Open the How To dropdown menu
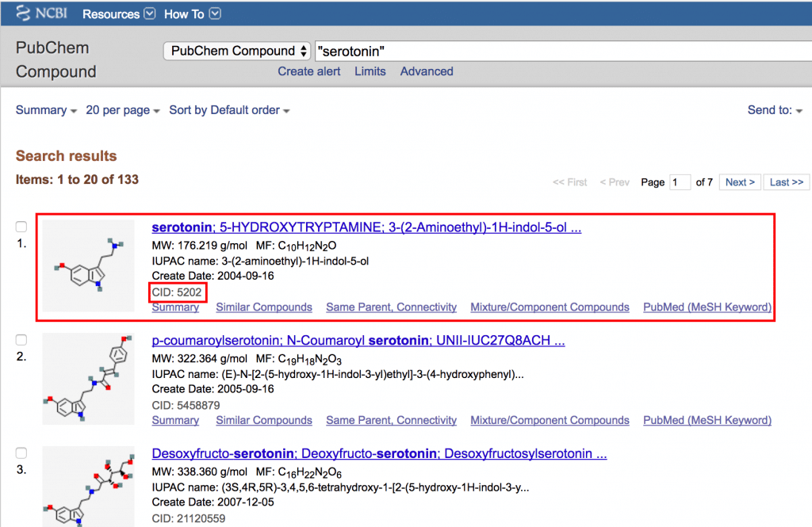The image size is (812, 527). [192, 14]
